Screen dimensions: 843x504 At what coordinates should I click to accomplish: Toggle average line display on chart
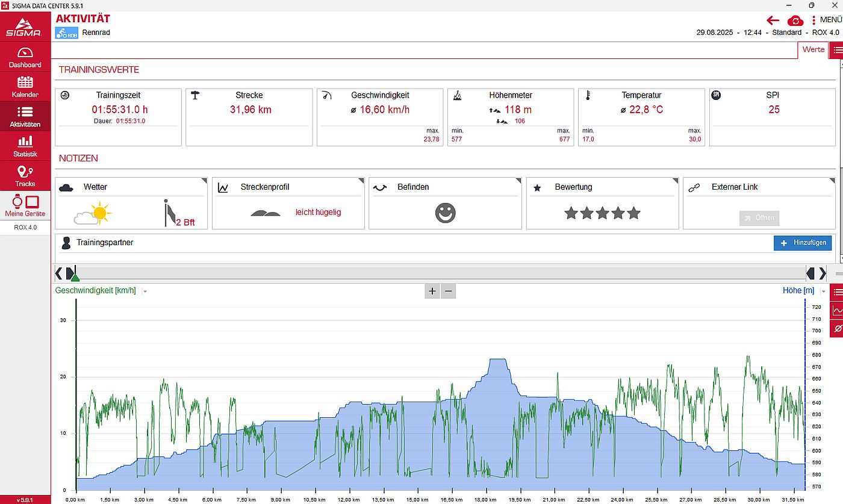(x=836, y=329)
